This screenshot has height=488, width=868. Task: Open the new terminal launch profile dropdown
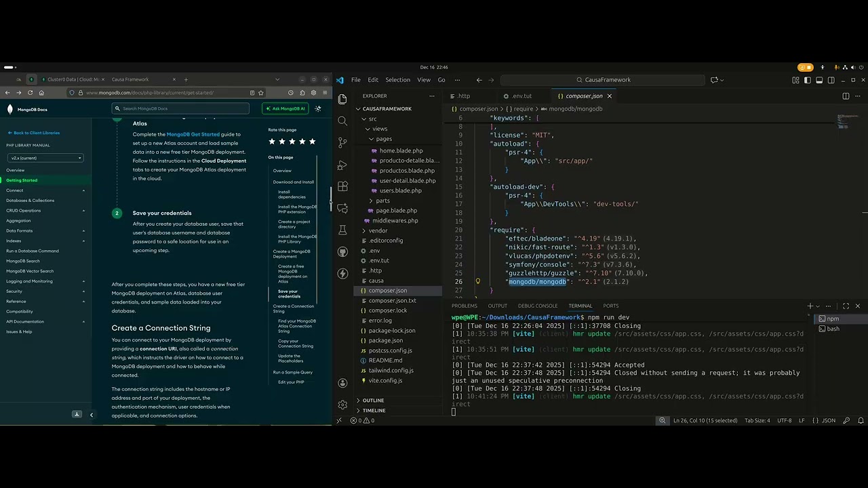[819, 306]
